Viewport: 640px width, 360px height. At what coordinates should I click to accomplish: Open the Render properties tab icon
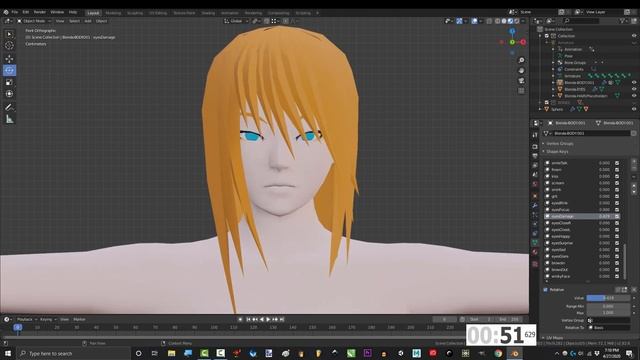click(x=535, y=146)
